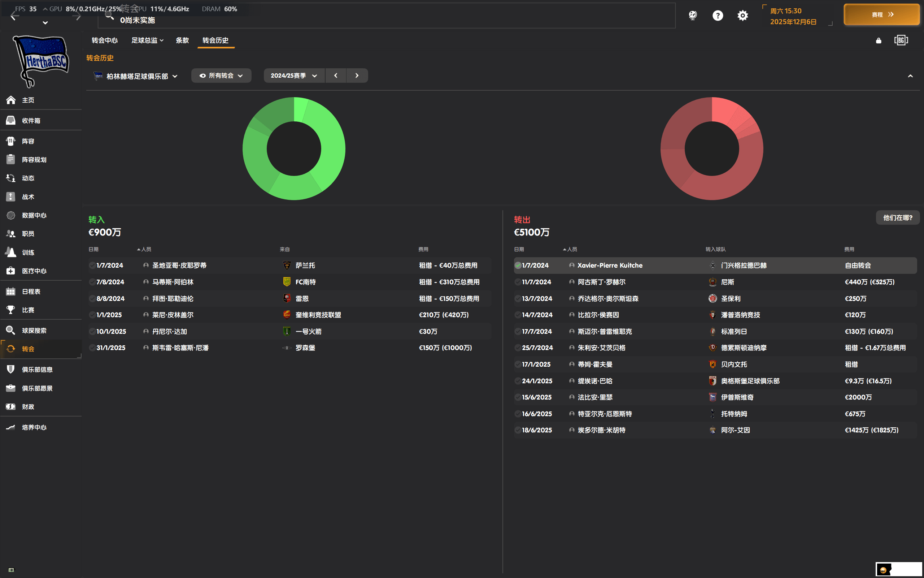Viewport: 924px width, 578px height.
Task: Click the help question mark icon
Action: (x=718, y=15)
